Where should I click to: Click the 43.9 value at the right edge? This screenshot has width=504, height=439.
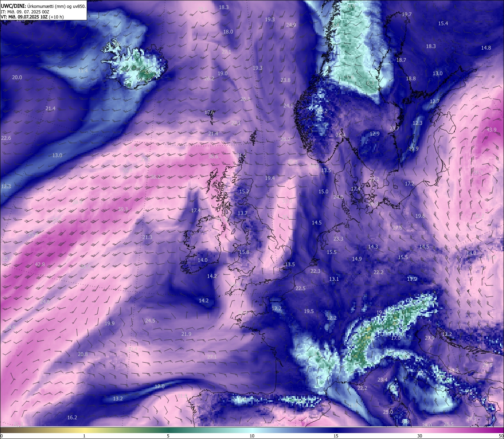point(491,130)
